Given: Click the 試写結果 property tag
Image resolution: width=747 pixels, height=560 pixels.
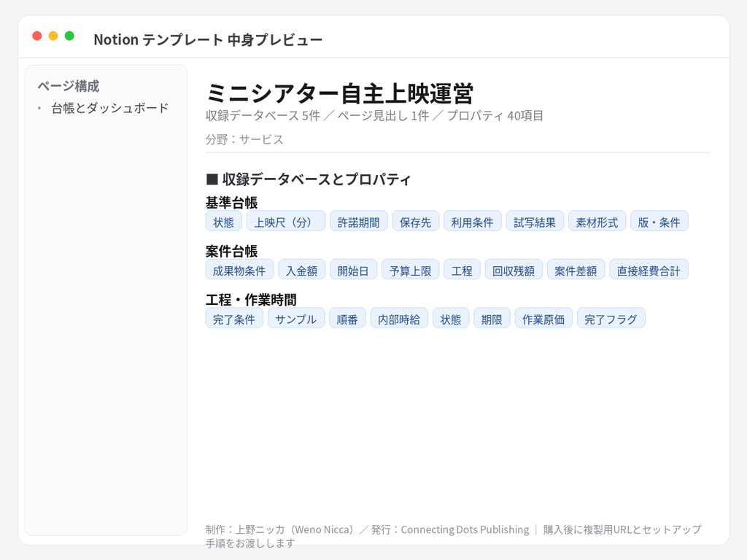Looking at the screenshot, I should click(x=535, y=222).
